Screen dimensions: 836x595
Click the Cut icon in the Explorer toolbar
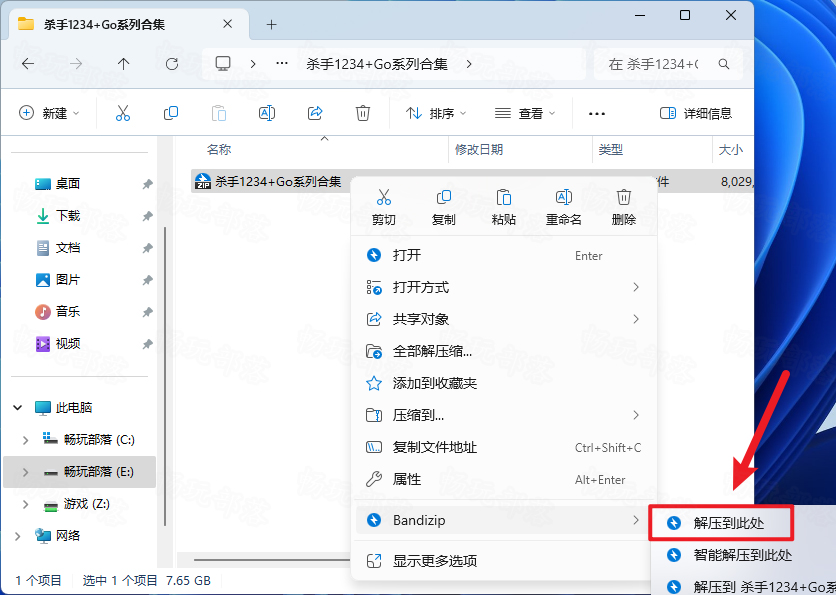[123, 113]
